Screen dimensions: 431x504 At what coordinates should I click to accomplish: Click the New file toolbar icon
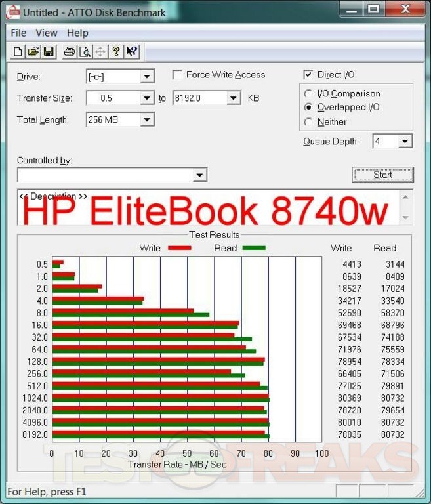(x=18, y=51)
